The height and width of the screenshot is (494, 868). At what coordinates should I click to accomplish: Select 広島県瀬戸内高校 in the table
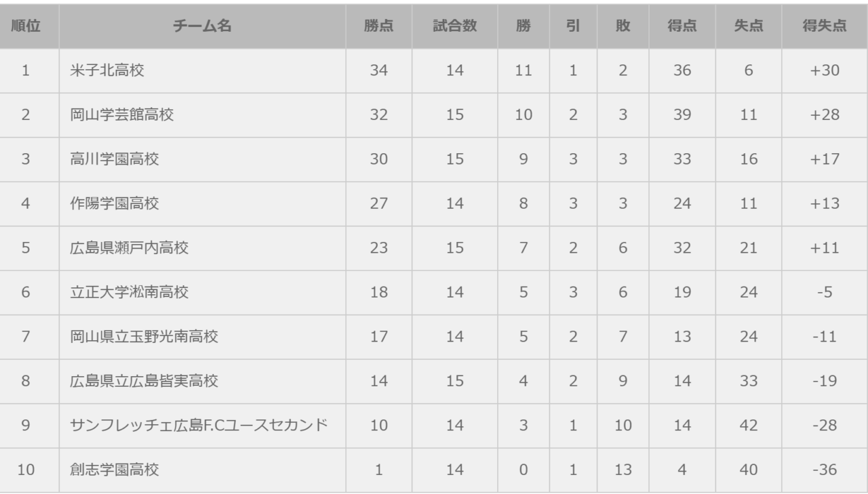[130, 248]
